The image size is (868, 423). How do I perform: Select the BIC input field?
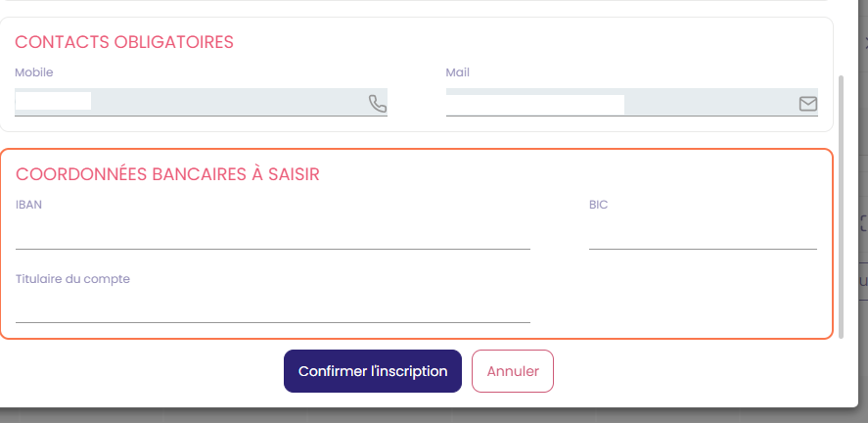point(703,235)
